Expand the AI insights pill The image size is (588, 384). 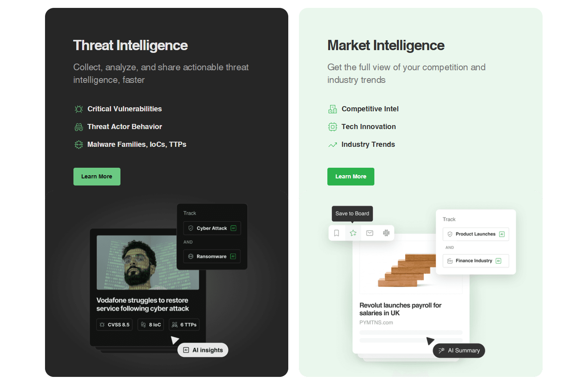[x=203, y=350]
